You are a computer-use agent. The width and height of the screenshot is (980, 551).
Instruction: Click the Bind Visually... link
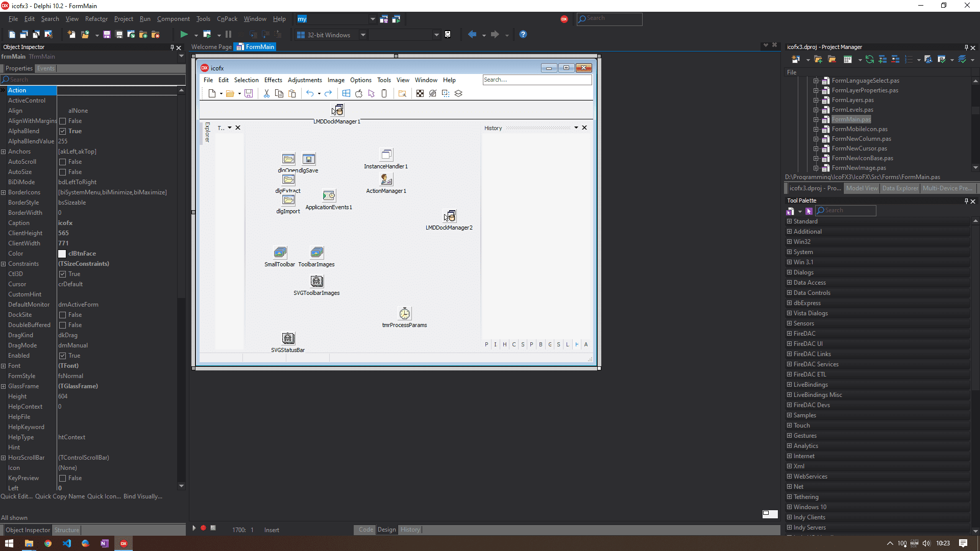point(143,496)
